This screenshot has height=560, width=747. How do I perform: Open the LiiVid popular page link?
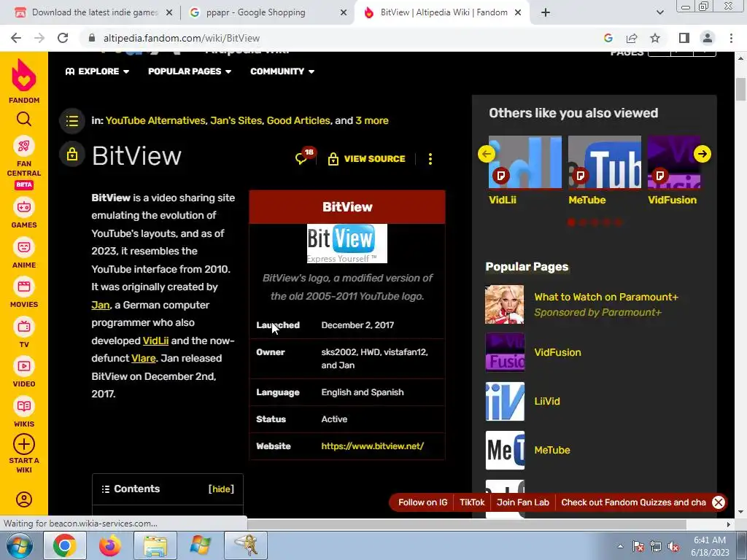547,402
